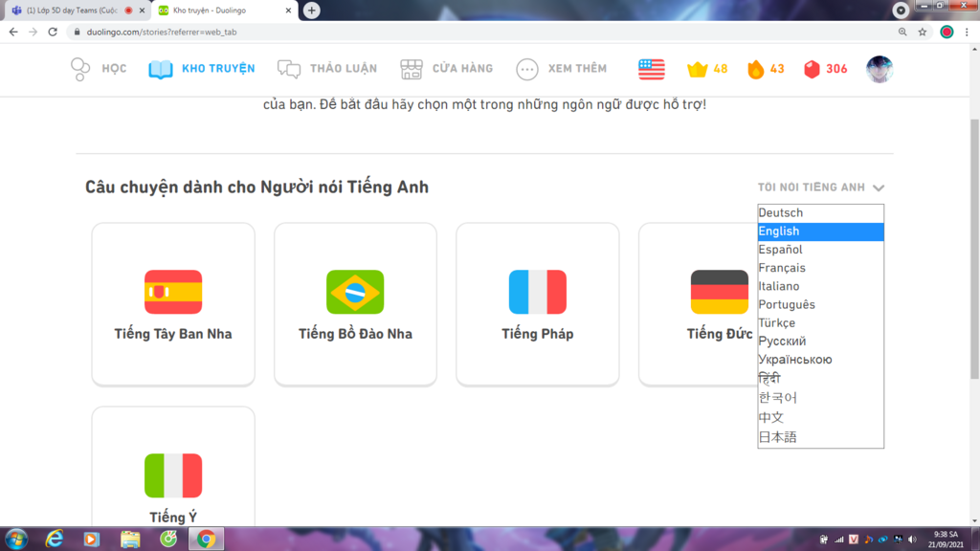Image resolution: width=980 pixels, height=551 pixels.
Task: Open the Tiếng Pháp stories card
Action: pos(538,304)
